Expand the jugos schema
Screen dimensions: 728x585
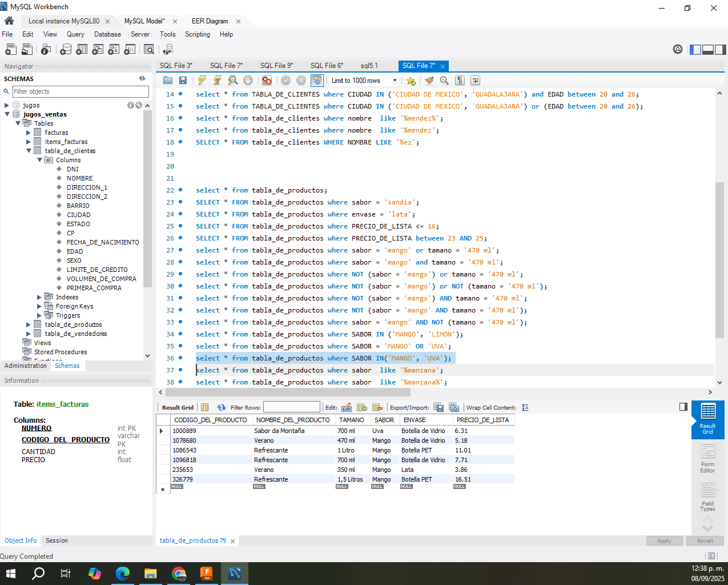pos(7,105)
